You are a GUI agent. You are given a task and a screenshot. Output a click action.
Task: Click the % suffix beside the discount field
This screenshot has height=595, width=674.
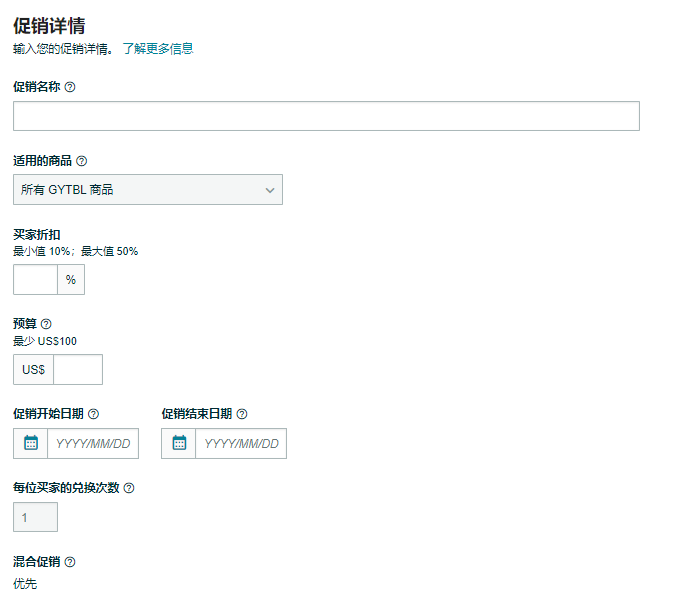click(71, 280)
